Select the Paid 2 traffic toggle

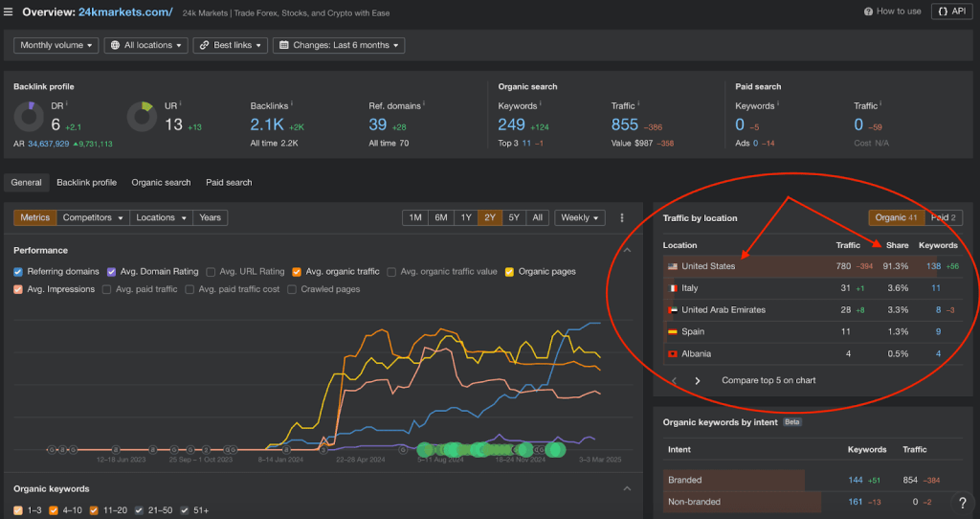click(x=944, y=217)
